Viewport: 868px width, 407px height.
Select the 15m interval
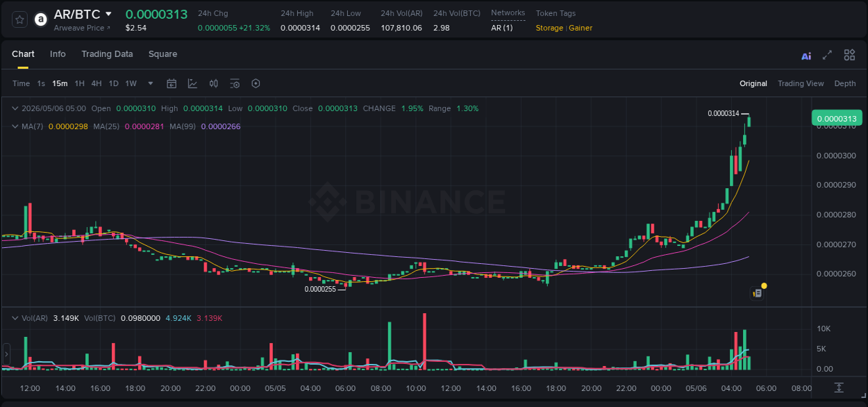(60, 83)
